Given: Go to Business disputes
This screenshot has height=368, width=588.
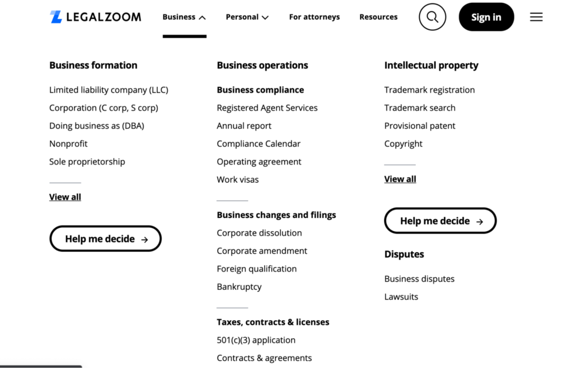Looking at the screenshot, I should [419, 279].
